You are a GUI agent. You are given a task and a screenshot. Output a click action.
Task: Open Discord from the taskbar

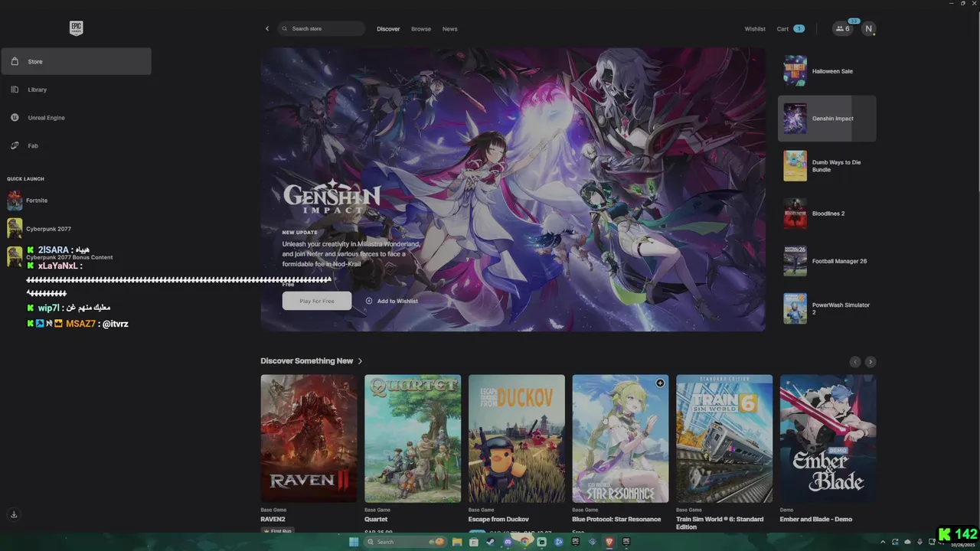(x=508, y=542)
